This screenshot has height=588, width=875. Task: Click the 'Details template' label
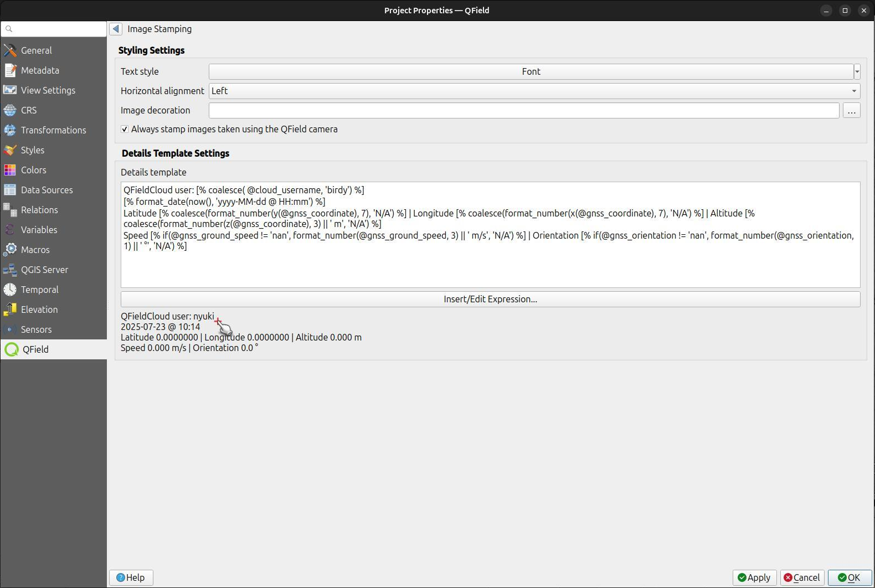click(153, 172)
